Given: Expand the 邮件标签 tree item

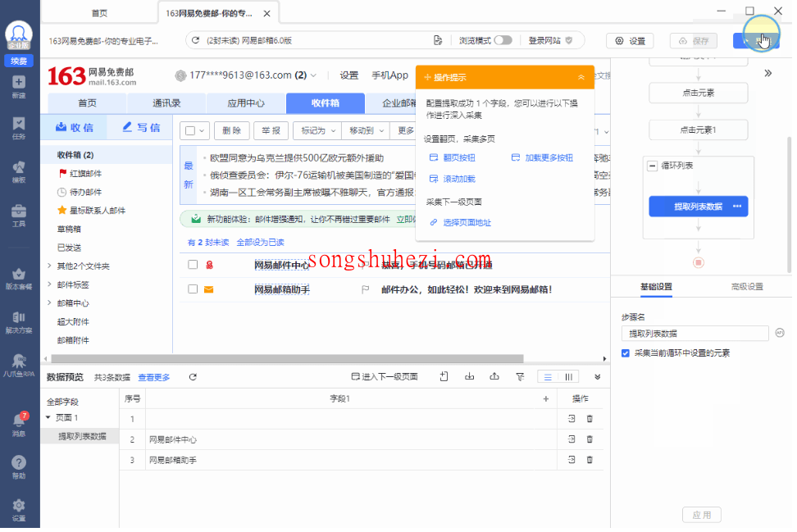Looking at the screenshot, I should tap(49, 284).
